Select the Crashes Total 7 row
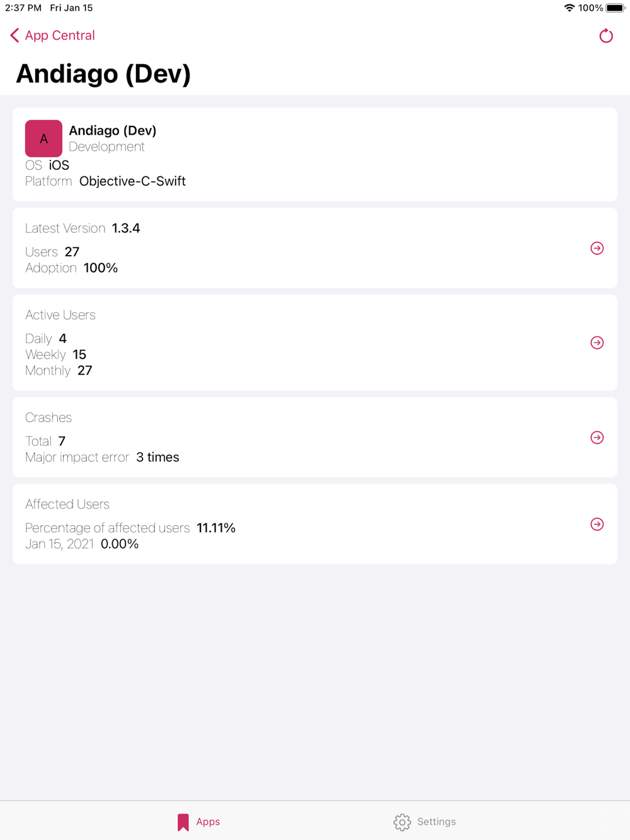Screen dimensions: 630x840 coord(45,441)
